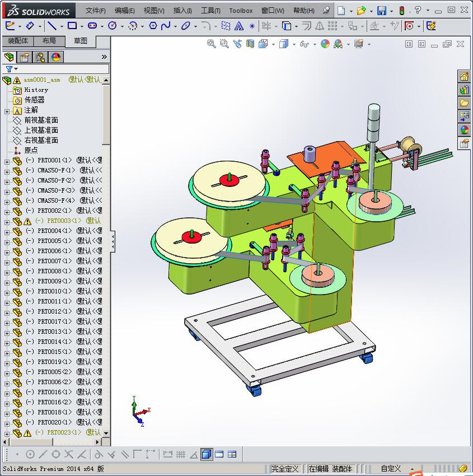Click the Offset Entities tool
The width and height of the screenshot is (473, 476).
coord(306,26)
